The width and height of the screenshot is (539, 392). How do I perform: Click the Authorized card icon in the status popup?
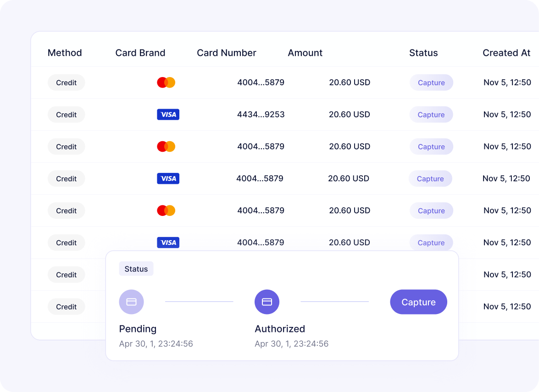tap(267, 302)
